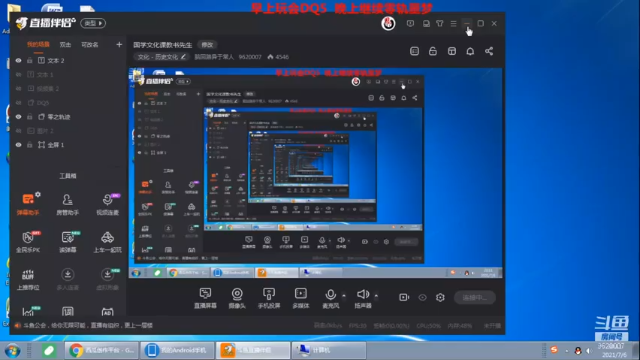Add a 多媒体 media source
This screenshot has width=640, height=360.
[x=301, y=298]
